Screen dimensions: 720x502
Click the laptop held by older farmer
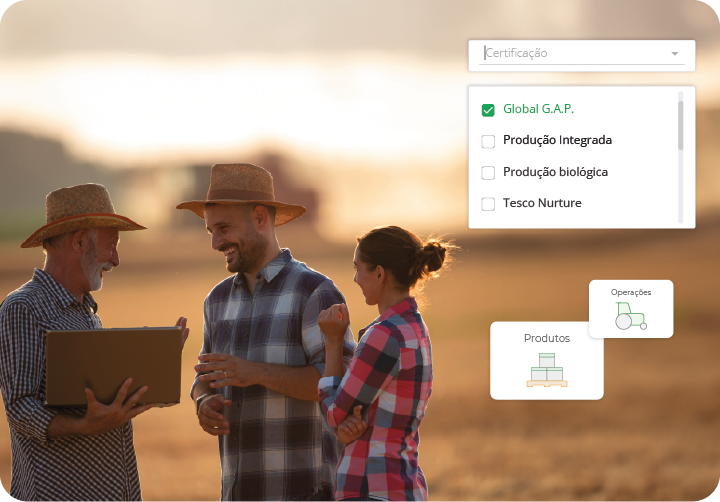tap(112, 365)
